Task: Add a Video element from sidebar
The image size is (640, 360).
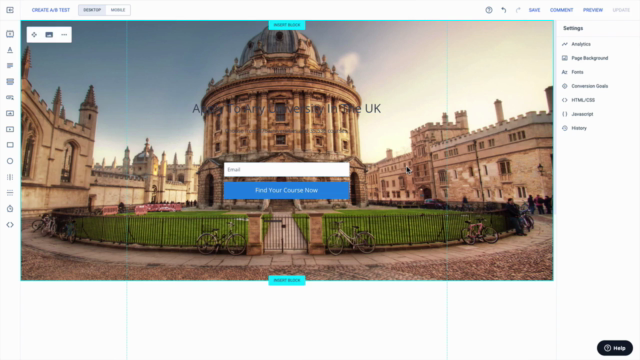Action: tap(10, 129)
